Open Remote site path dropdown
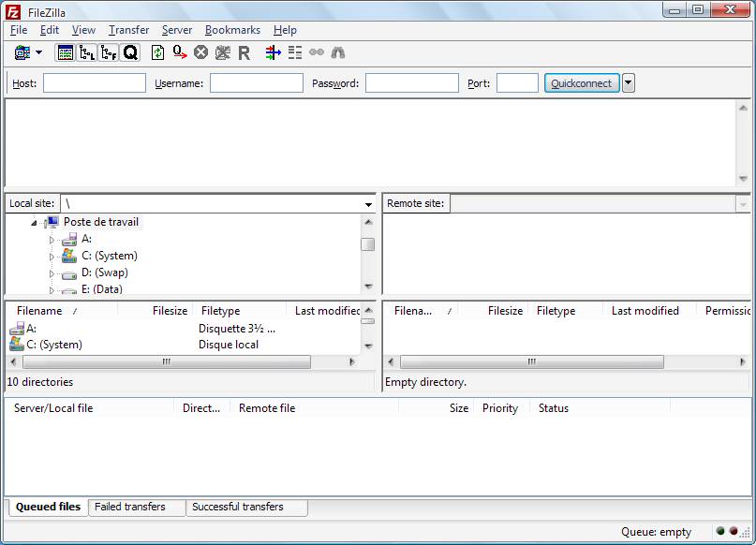The width and height of the screenshot is (756, 545). pos(743,204)
